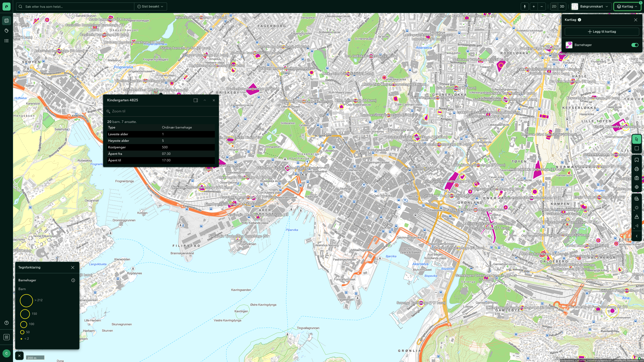Open the Sist besøkt dropdown
This screenshot has width=644, height=362.
tap(150, 7)
